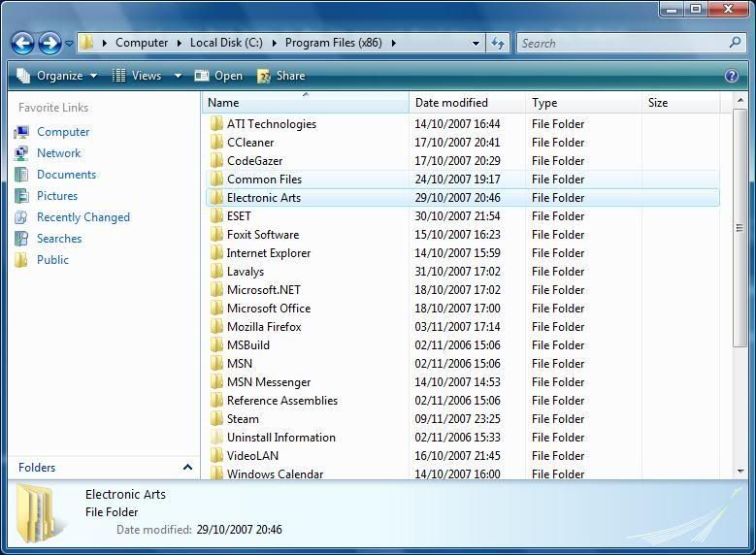Select Program Files (x86) in address bar

coord(333,43)
